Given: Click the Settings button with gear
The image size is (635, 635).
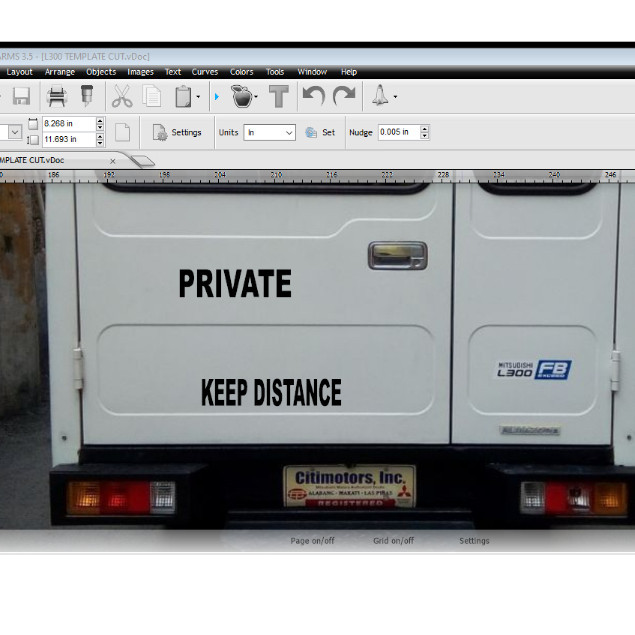Looking at the screenshot, I should [x=177, y=132].
